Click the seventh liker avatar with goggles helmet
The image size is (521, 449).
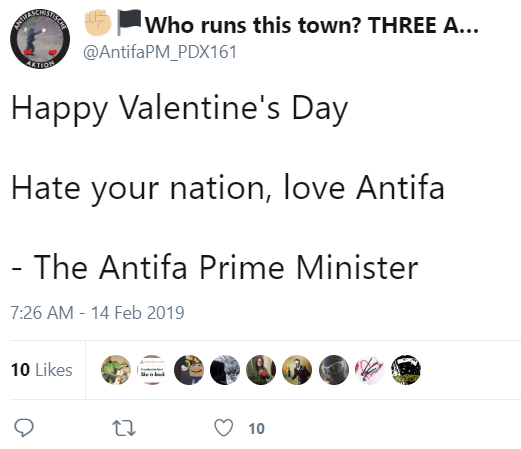point(334,370)
